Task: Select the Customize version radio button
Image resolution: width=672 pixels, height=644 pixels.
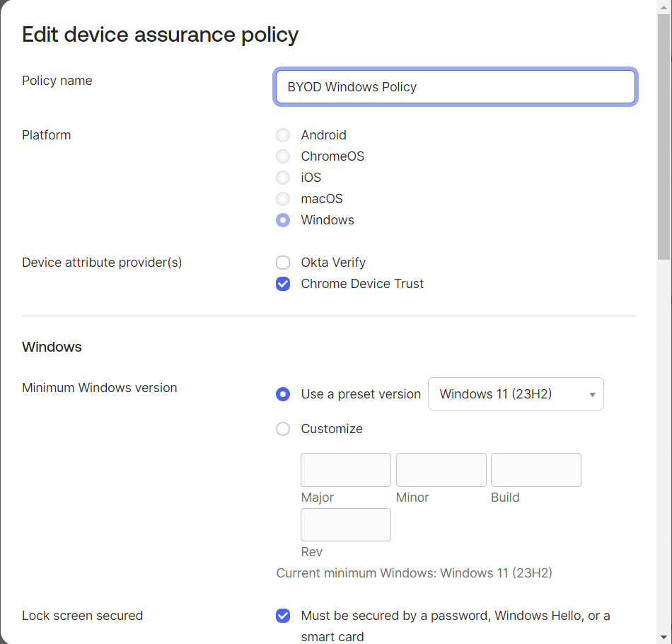Action: coord(283,429)
